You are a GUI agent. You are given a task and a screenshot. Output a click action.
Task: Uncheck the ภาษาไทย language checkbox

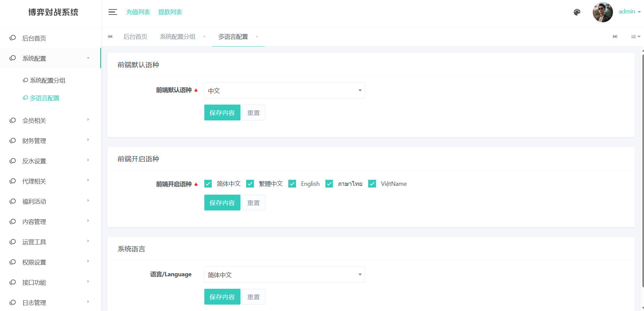click(x=329, y=183)
